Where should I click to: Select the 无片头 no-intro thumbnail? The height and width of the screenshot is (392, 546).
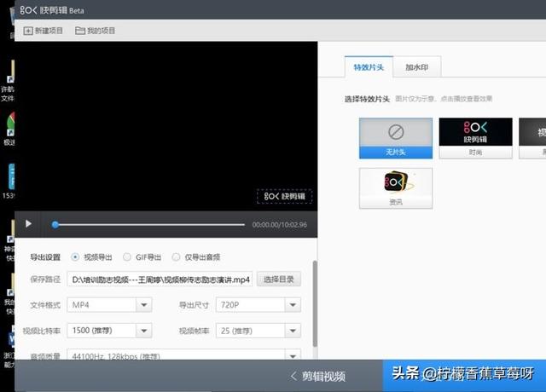click(x=395, y=137)
